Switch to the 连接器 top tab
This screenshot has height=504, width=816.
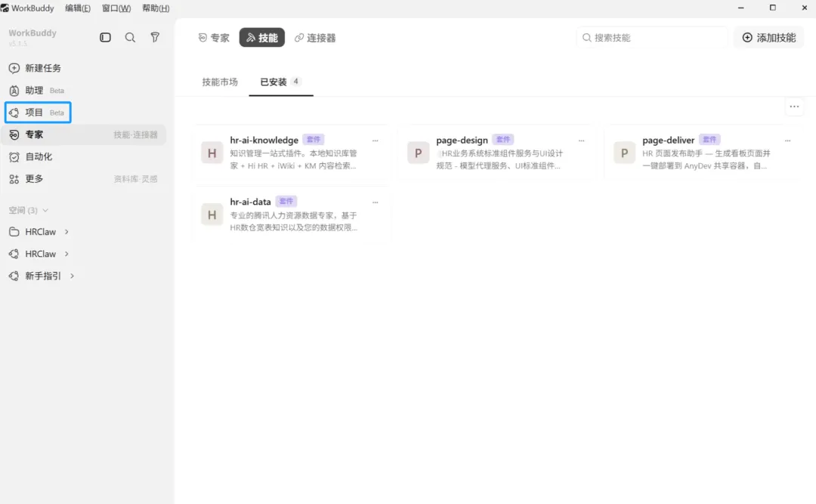click(315, 38)
